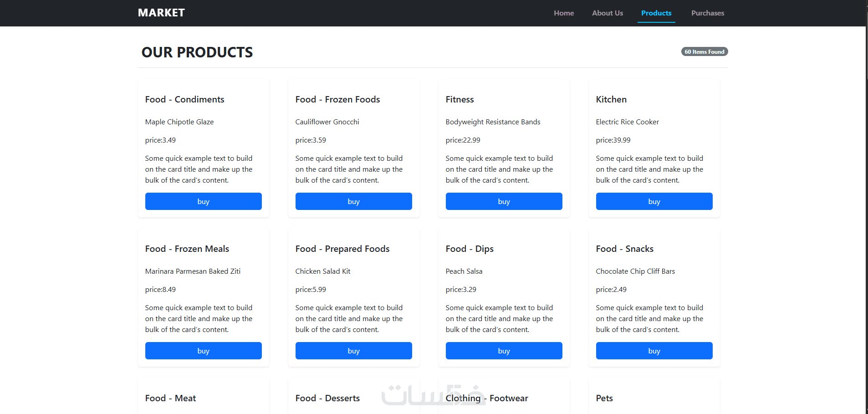Go to the About Us page
Screen dimensions: 868x414
click(608, 13)
